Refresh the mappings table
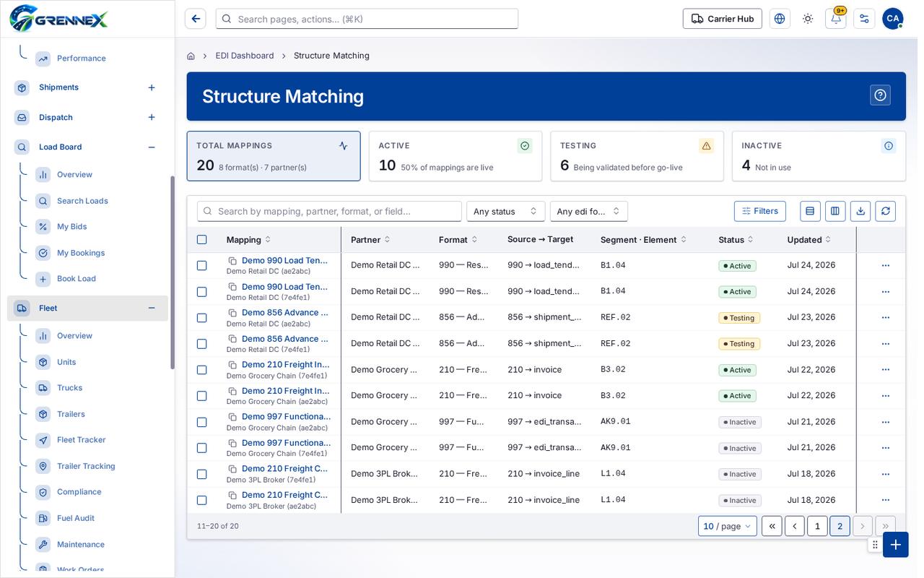This screenshot has height=578, width=924. [x=886, y=211]
